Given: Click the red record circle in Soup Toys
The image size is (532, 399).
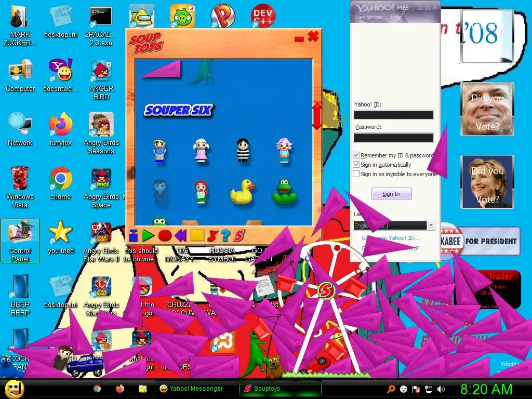Looking at the screenshot, I should [x=165, y=235].
